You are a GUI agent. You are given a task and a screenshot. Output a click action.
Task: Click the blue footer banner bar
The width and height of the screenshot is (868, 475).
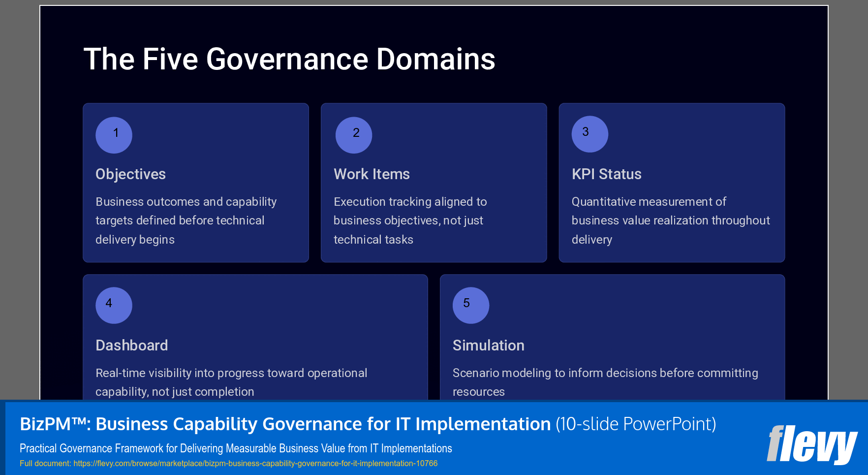(434, 439)
